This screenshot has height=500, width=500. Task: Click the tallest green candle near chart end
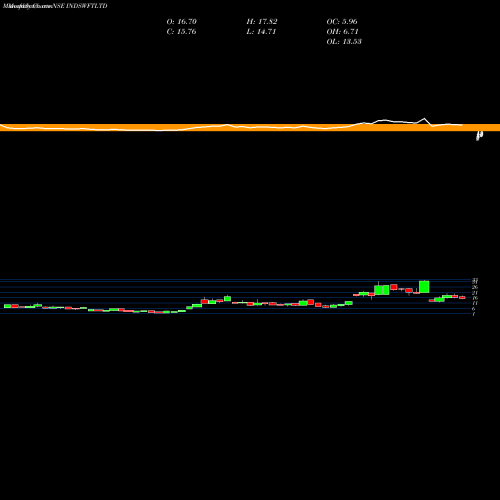tap(424, 287)
